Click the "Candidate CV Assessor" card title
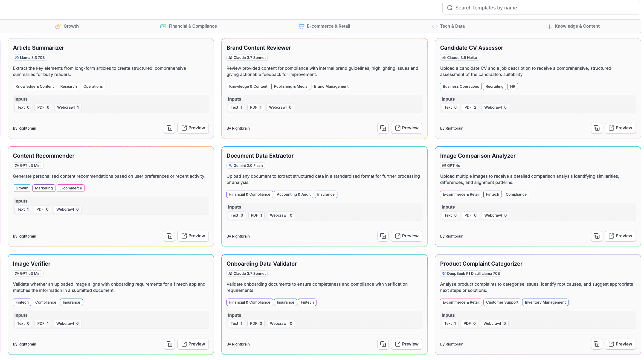Image resolution: width=644 pixels, height=360 pixels. click(472, 48)
